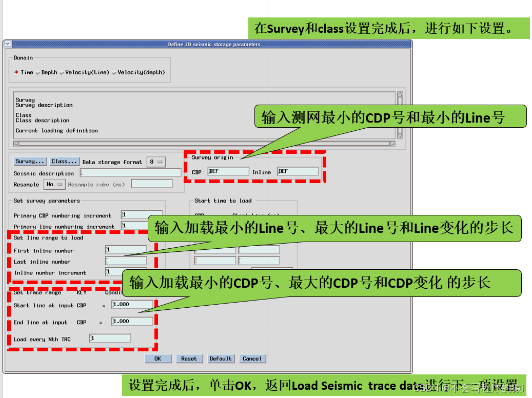Click the Load every Nth TRC field
Screen dimensions: 532x398
point(109,338)
